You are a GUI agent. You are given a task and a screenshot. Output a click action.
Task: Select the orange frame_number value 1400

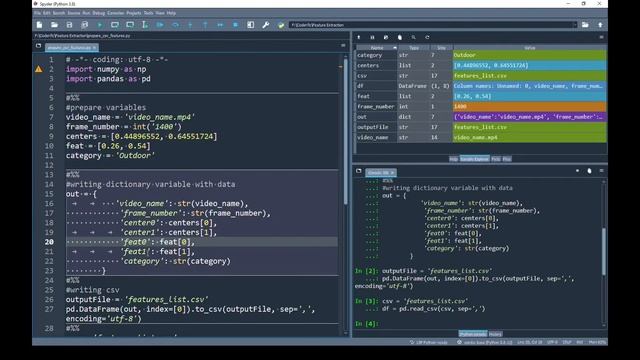(x=530, y=107)
